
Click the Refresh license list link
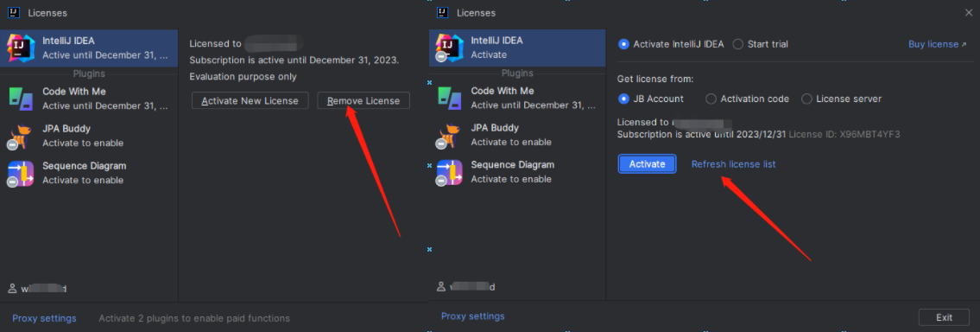(733, 164)
